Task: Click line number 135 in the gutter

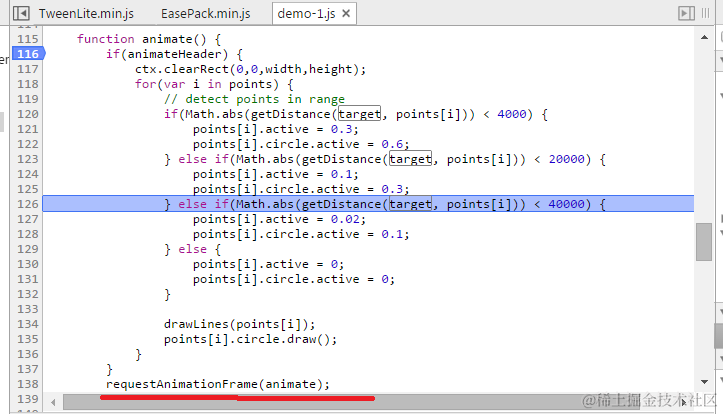Action: [28, 339]
